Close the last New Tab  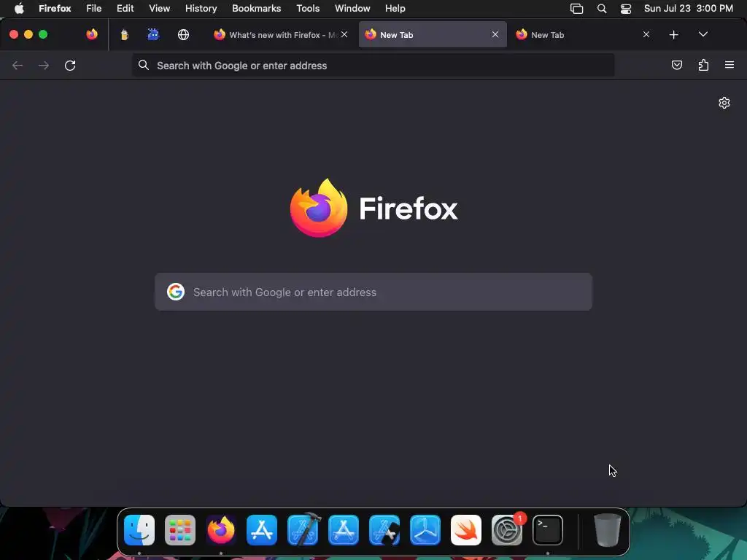click(x=646, y=35)
